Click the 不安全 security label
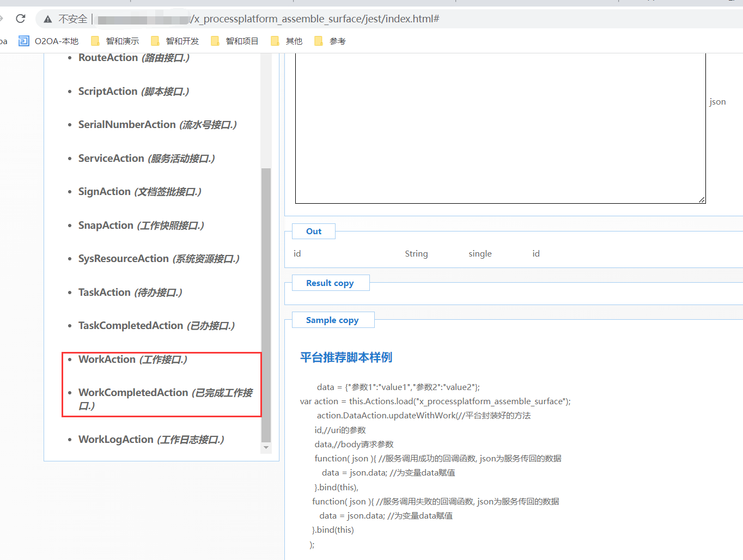 (x=73, y=19)
